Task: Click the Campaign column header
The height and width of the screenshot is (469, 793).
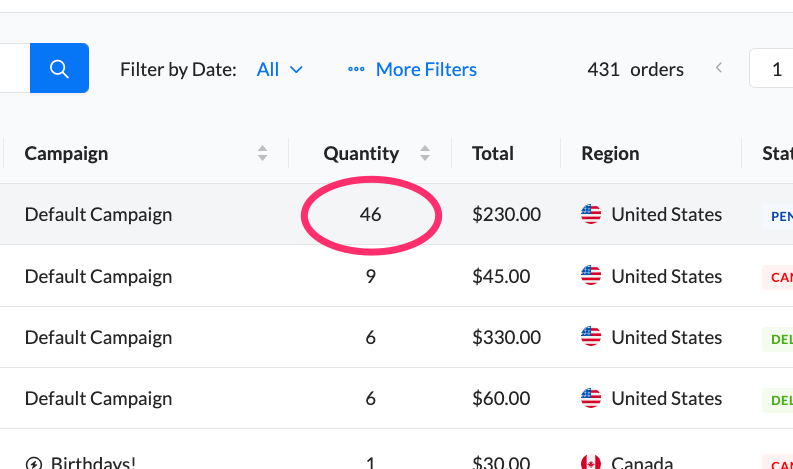Action: [x=67, y=154]
